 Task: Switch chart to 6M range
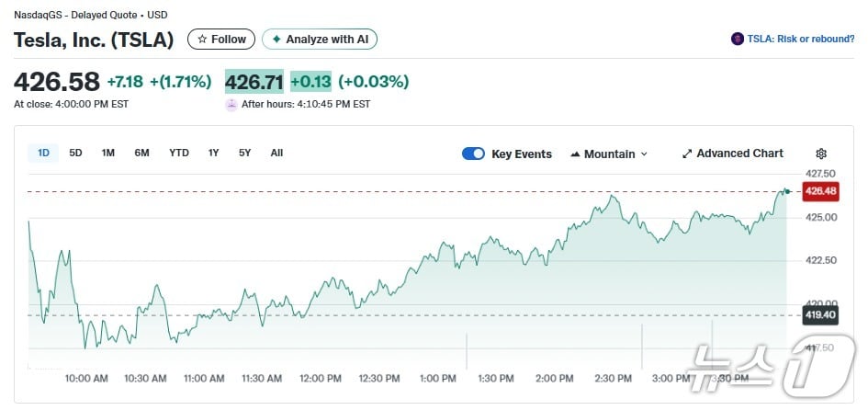(x=141, y=153)
